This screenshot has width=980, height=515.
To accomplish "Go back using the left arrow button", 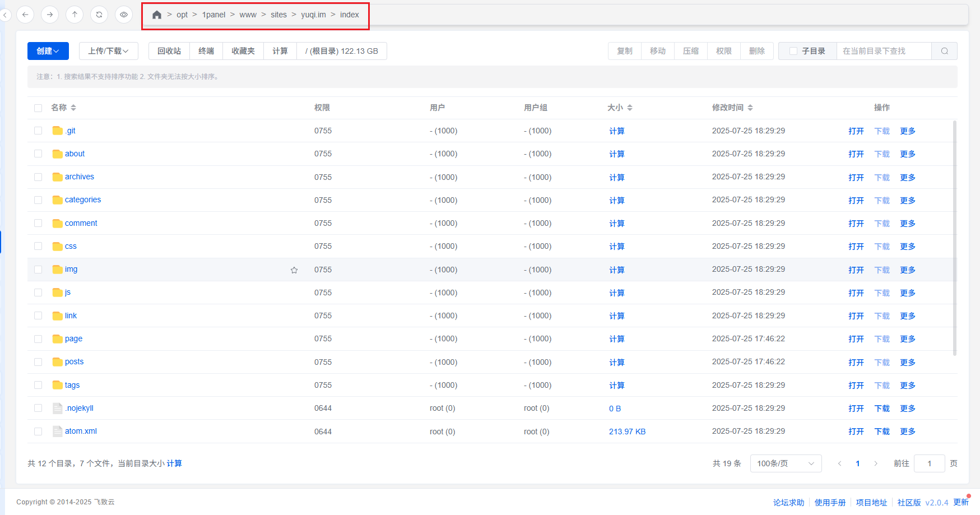I will (x=25, y=15).
